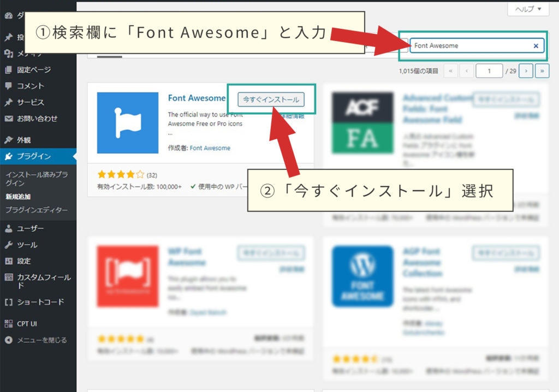Install the Advanced Custom Fields Font Awesome plugin

[x=506, y=99]
